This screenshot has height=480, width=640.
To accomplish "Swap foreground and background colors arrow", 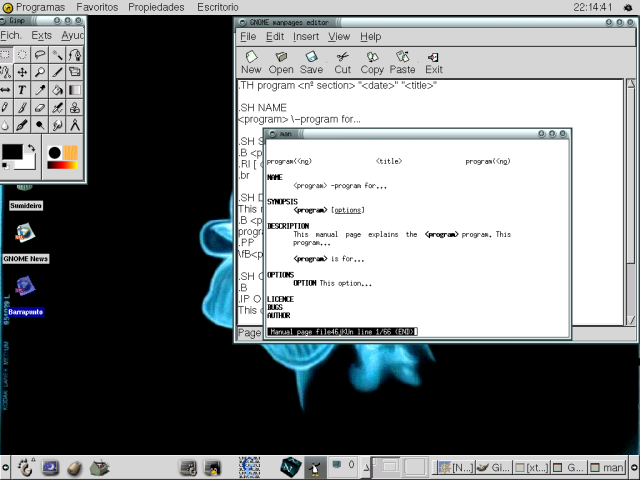I will pyautogui.click(x=31, y=148).
